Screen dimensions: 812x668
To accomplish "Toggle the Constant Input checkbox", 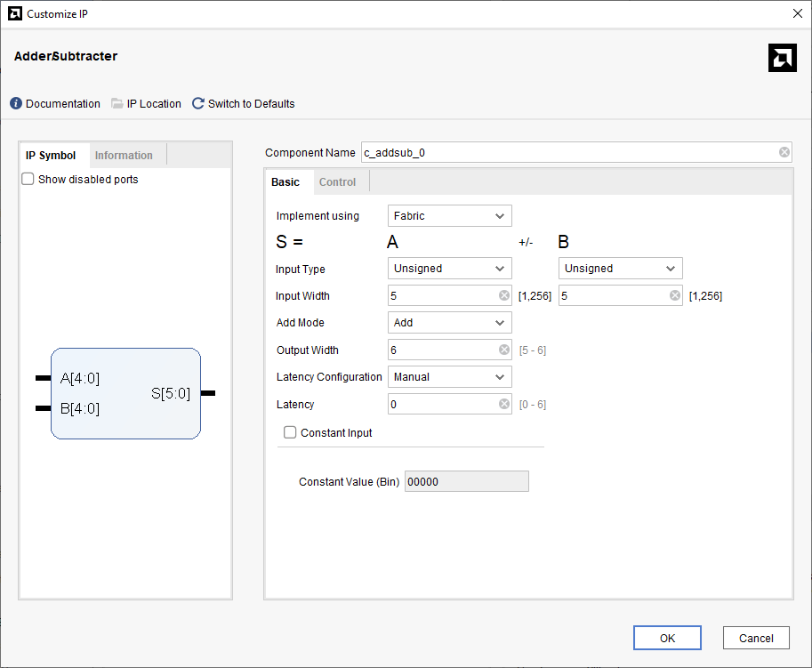I will (x=290, y=433).
